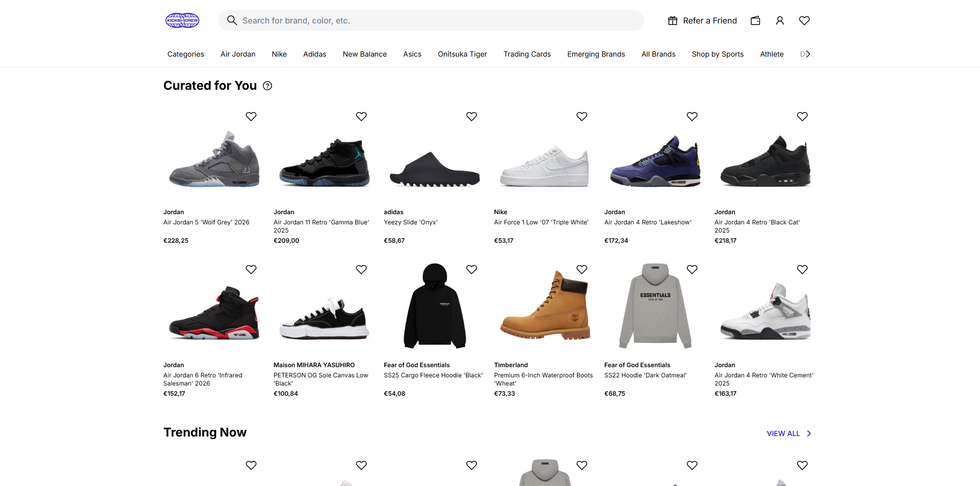Expand the Categories menu
This screenshot has width=980, height=486.
pyautogui.click(x=185, y=54)
